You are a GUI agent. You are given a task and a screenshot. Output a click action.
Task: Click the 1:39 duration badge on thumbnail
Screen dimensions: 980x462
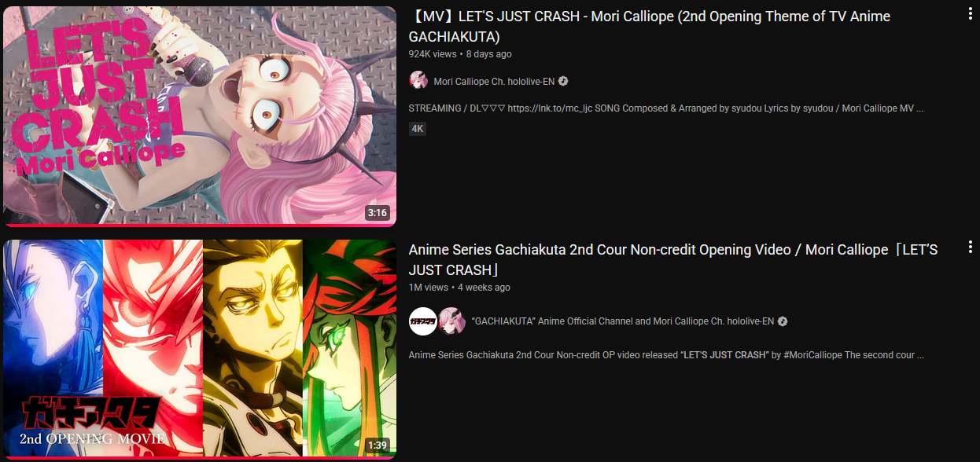(378, 445)
